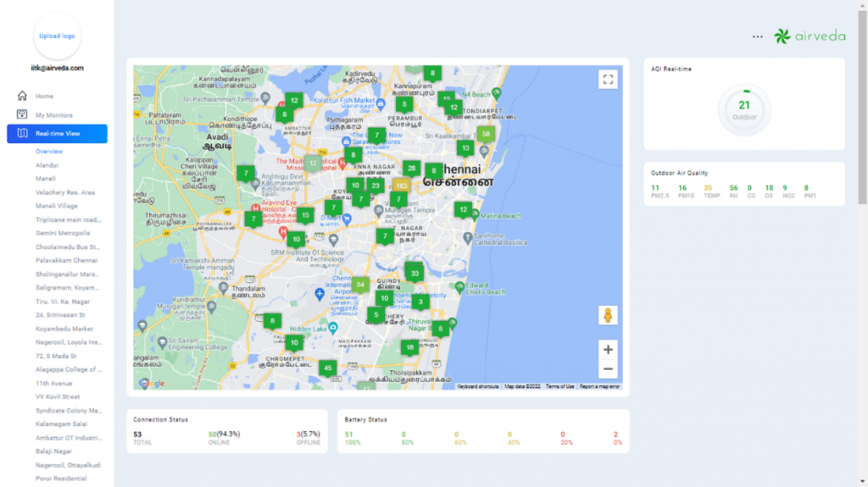The image size is (868, 487).
Task: Click the My Monitors icon in sidebar
Action: (x=23, y=114)
